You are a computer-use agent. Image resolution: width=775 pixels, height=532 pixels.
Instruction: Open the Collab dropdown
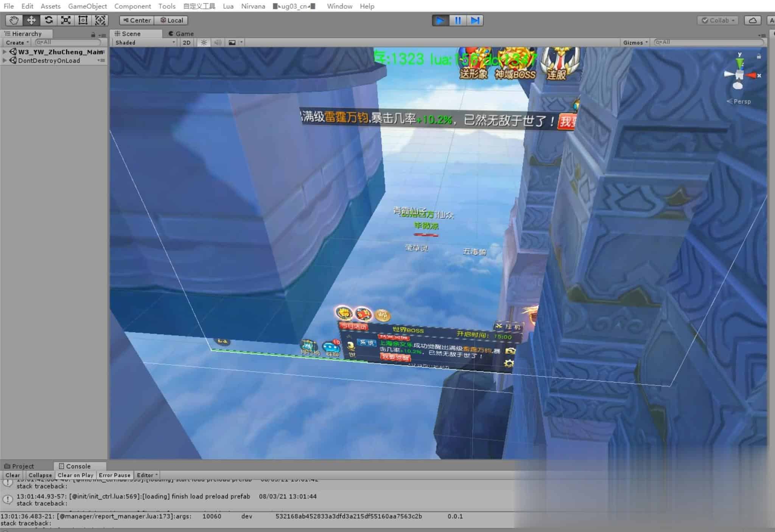718,20
